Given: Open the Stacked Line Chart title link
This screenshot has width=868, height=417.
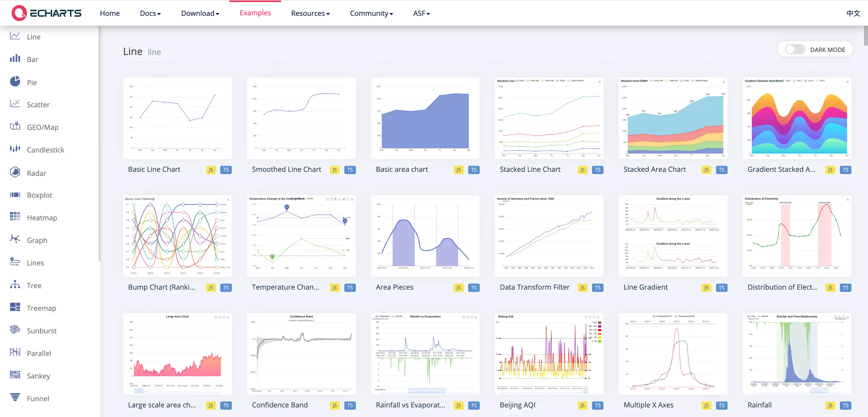Looking at the screenshot, I should pos(530,170).
